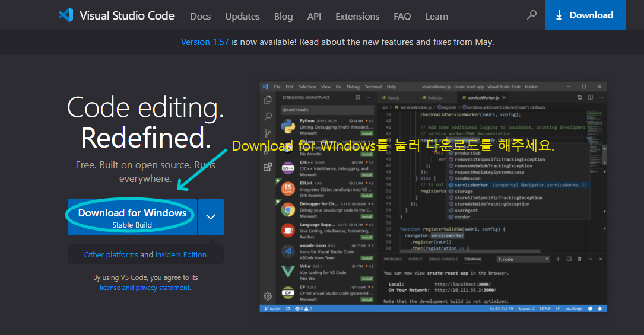Click Install on the Vetur extension
The image size is (644, 335).
[x=367, y=279]
